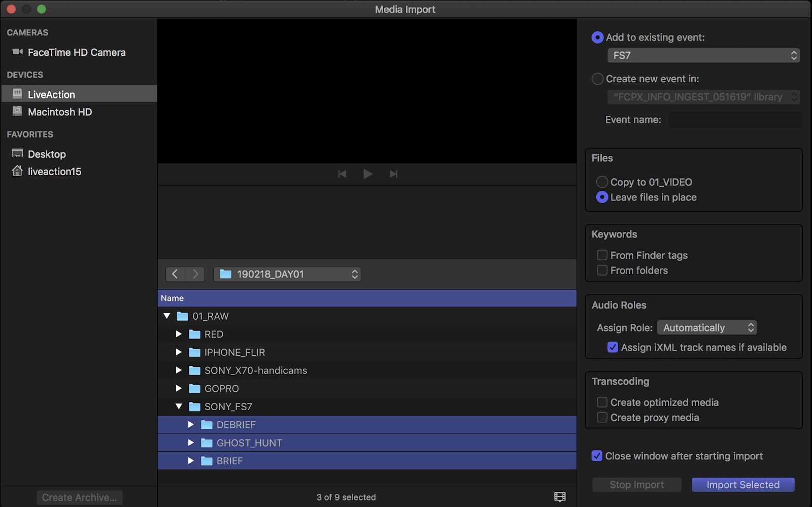Select Copy to 01_VIDEO option

tap(602, 182)
